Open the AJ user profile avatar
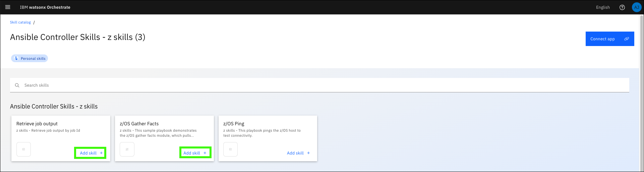Screen dimensions: 644x172 pos(636,7)
